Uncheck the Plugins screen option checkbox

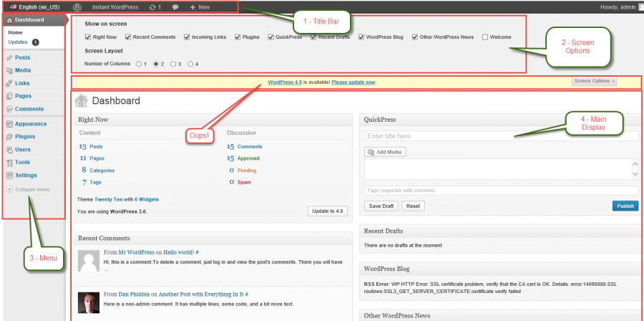(x=238, y=37)
